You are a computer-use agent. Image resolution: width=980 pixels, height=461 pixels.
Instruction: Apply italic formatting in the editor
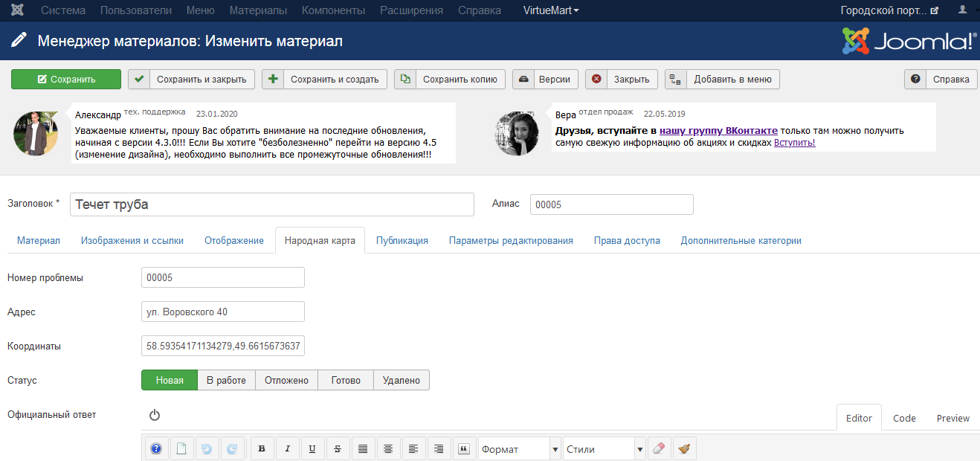click(x=287, y=449)
